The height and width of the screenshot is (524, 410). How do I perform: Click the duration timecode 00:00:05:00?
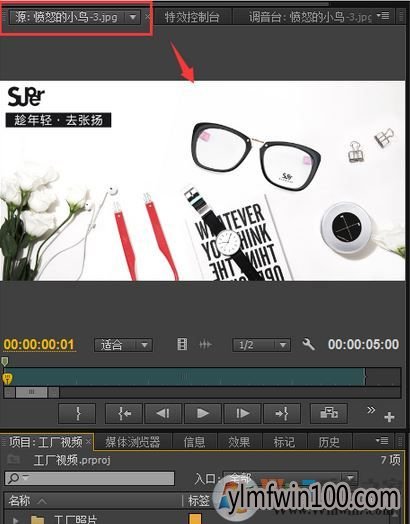pos(363,345)
